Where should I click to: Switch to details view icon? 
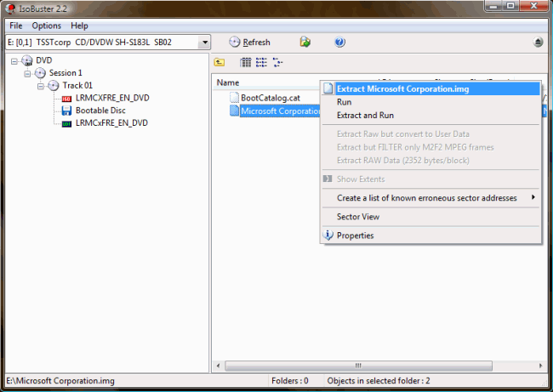point(277,62)
